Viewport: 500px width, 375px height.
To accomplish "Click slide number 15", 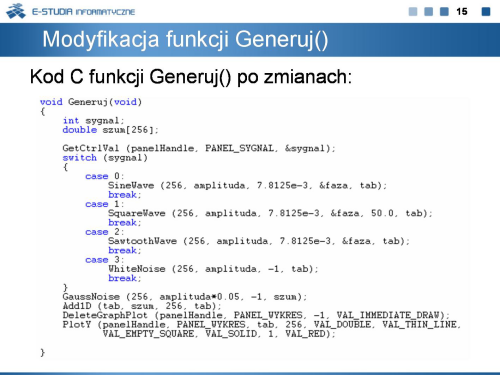I will [x=462, y=12].
